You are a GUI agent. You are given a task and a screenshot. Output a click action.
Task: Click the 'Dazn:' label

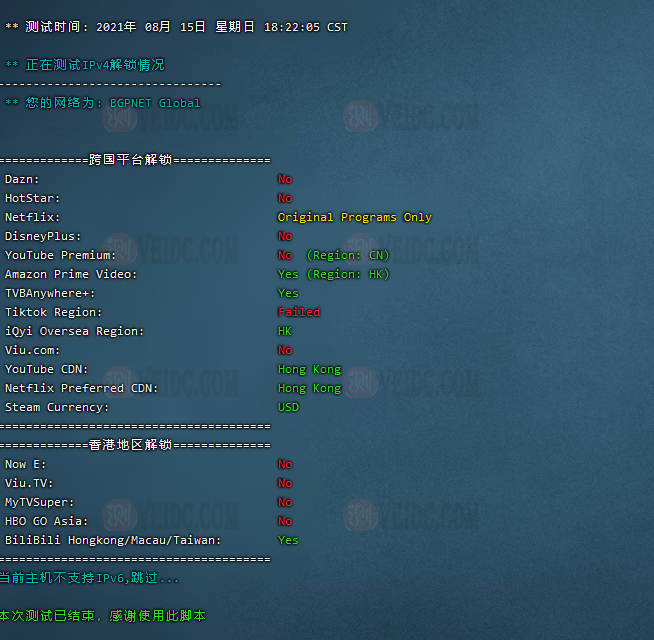pos(22,179)
